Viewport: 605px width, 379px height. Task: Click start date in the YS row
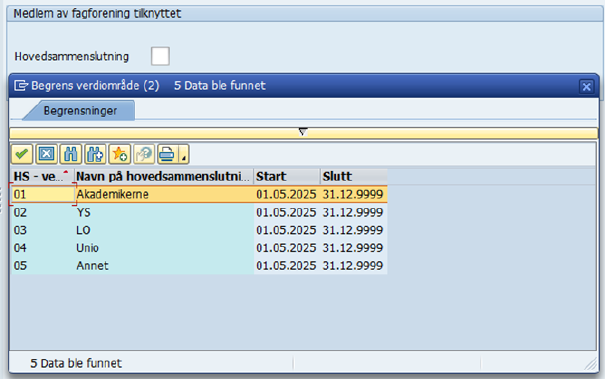point(286,212)
